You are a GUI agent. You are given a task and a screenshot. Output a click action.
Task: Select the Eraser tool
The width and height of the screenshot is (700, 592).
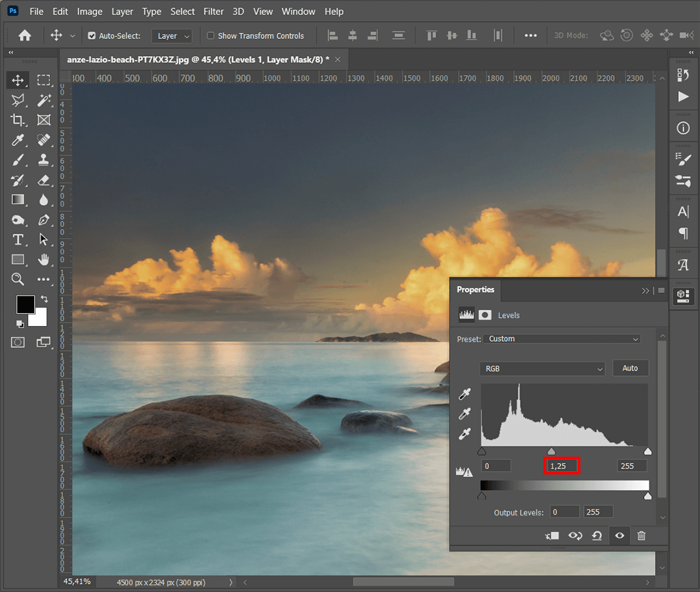(x=43, y=180)
